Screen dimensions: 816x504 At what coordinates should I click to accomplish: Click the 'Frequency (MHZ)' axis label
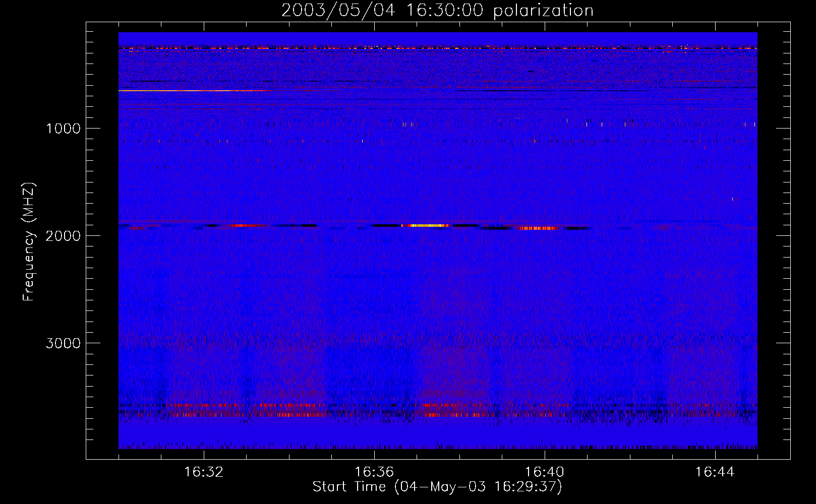pyautogui.click(x=29, y=241)
